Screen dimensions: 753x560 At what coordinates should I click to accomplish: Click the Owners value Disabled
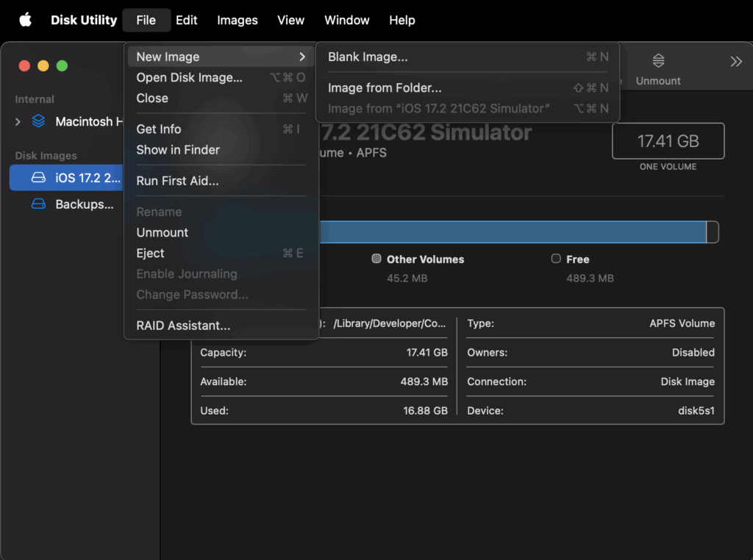pyautogui.click(x=693, y=353)
